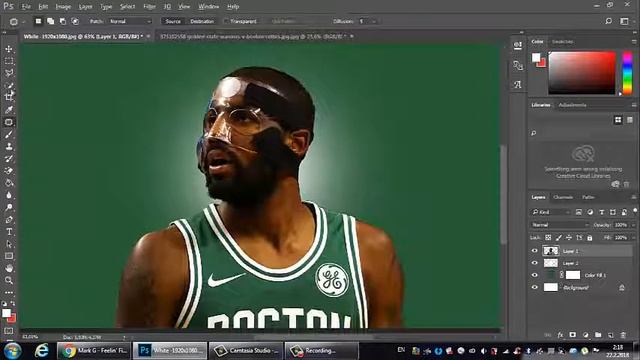Image resolution: width=640 pixels, height=360 pixels.
Task: Open the Recording window in taskbar
Action: click(x=321, y=351)
